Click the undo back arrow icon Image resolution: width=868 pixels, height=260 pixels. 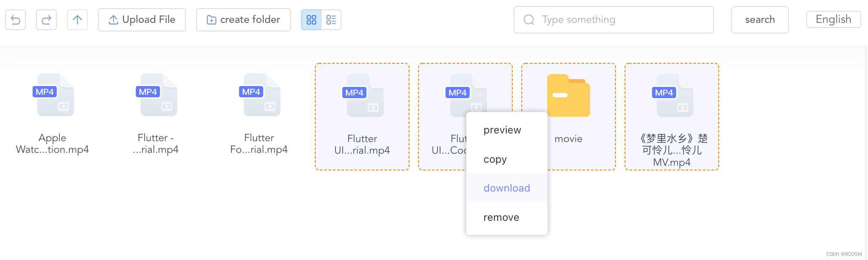(15, 20)
